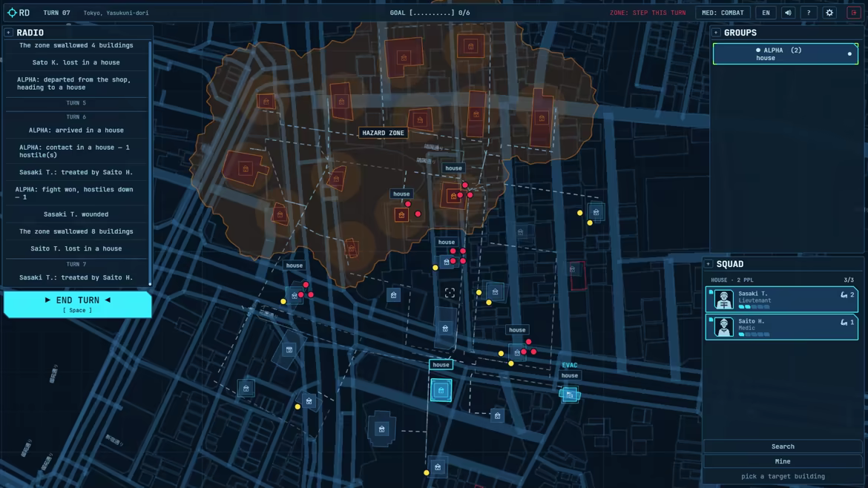The width and height of the screenshot is (868, 488).
Task: Click END TURN button
Action: [77, 304]
